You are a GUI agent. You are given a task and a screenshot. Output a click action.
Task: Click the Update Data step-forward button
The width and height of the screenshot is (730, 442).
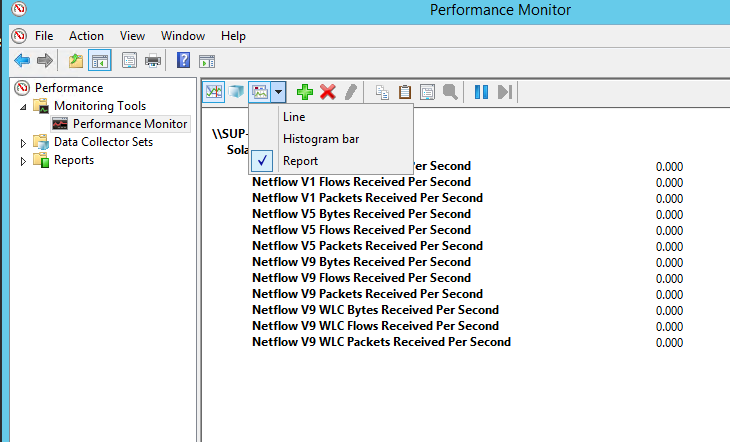(x=505, y=92)
